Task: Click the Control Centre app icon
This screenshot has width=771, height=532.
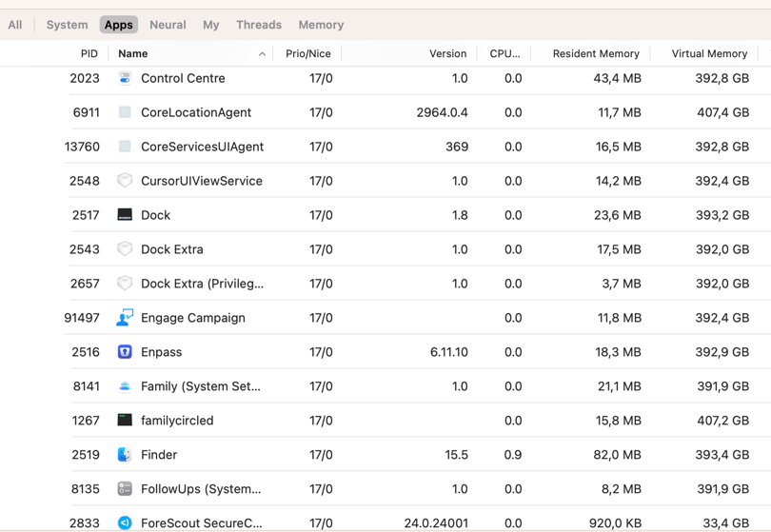Action: point(125,78)
